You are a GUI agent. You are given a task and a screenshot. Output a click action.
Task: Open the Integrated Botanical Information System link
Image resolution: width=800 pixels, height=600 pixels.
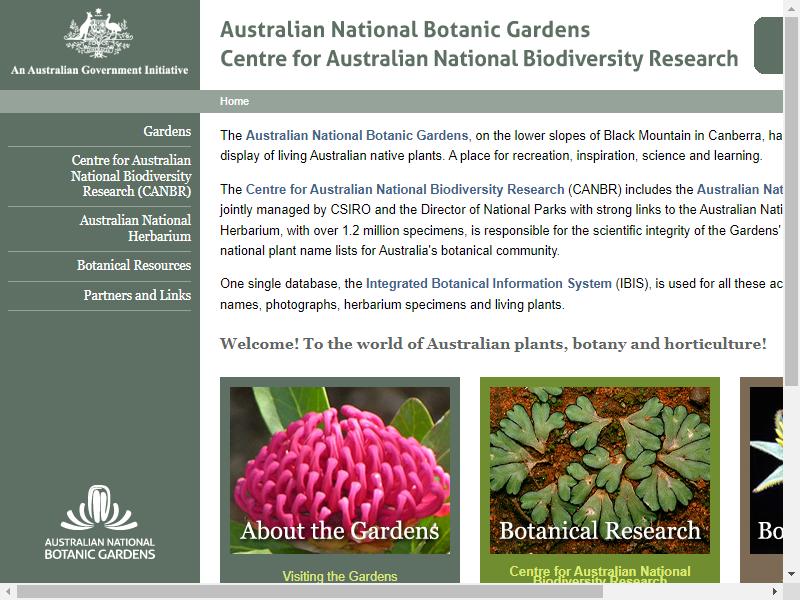488,283
